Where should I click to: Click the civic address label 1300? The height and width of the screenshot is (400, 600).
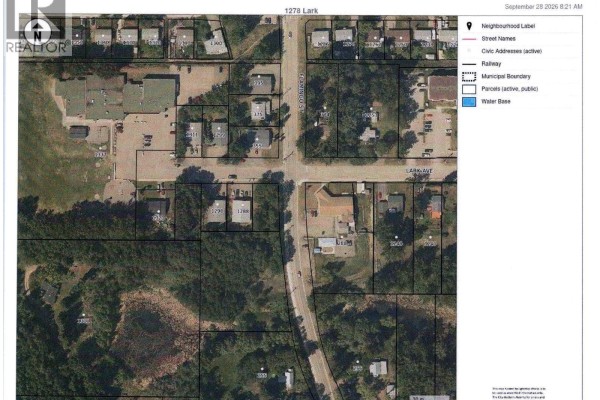point(217,44)
